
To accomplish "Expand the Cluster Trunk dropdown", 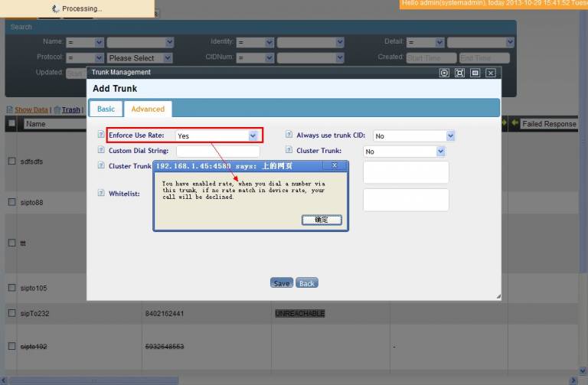I will tap(403, 152).
